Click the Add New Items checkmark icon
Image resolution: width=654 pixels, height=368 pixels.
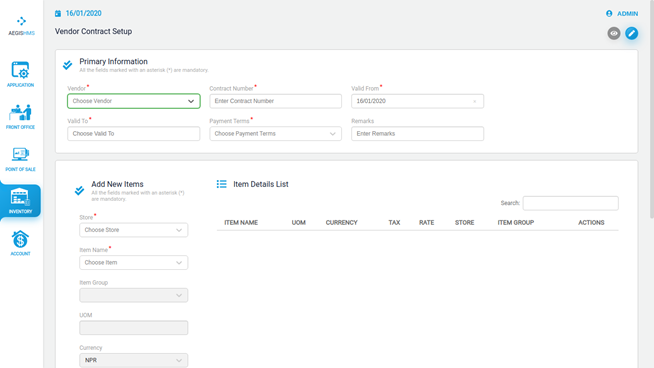pos(79,190)
